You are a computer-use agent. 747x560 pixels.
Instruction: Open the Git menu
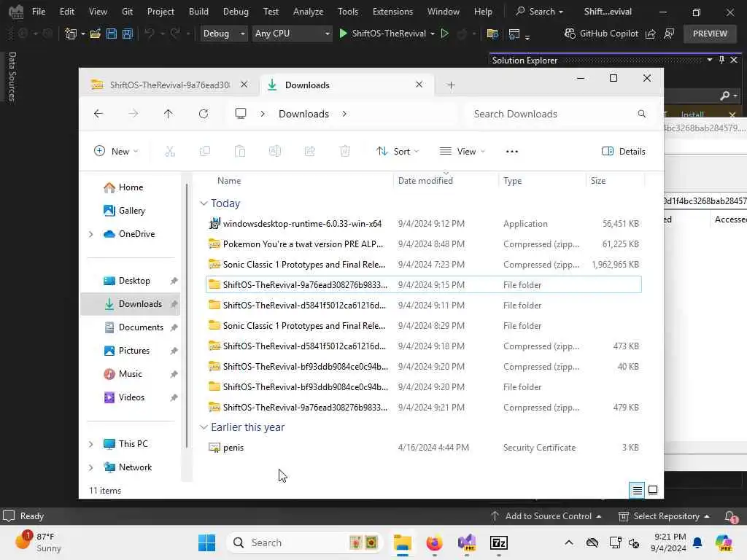click(x=127, y=12)
